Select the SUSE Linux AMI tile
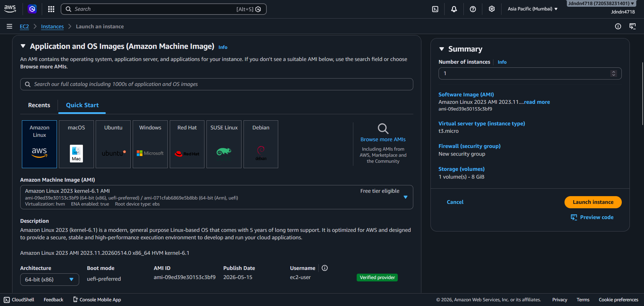Screen dimensions: 644x306 [224, 144]
